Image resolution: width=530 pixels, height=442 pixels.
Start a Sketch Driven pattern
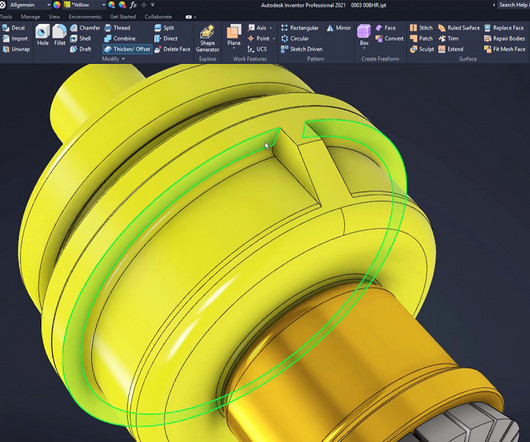click(x=302, y=49)
